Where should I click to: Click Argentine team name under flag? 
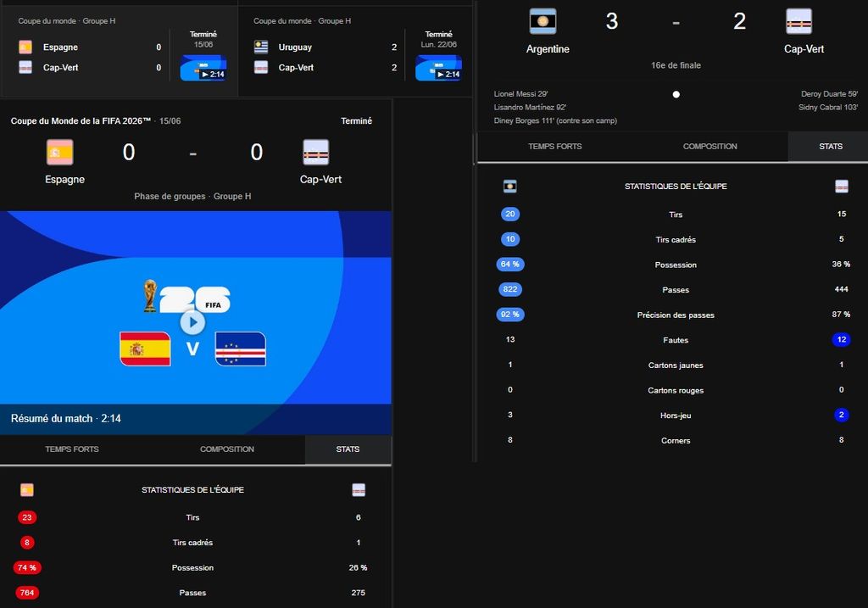[x=548, y=48]
